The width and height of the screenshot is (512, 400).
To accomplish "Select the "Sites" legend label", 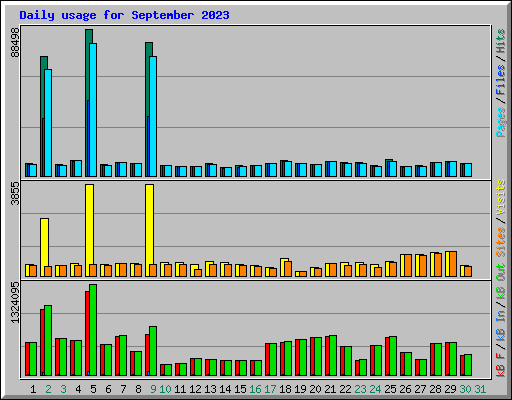I will [x=501, y=242].
